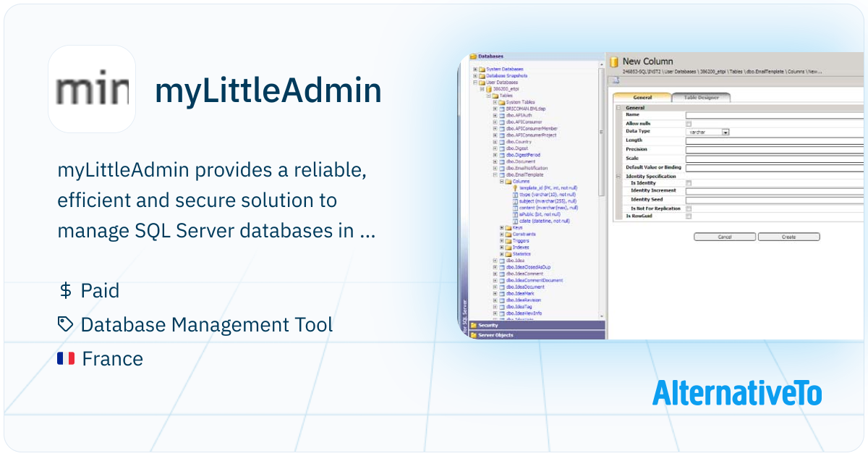Toggle the Is Not For Replication checkbox

689,208
